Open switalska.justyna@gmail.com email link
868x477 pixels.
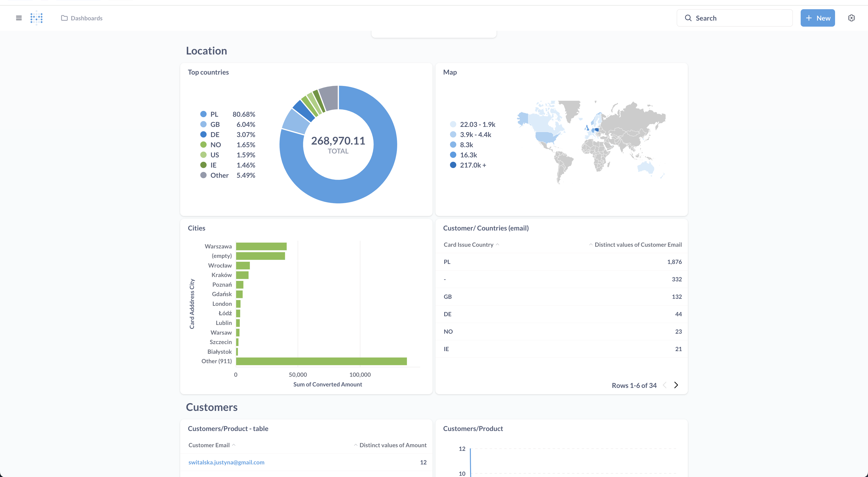click(226, 462)
